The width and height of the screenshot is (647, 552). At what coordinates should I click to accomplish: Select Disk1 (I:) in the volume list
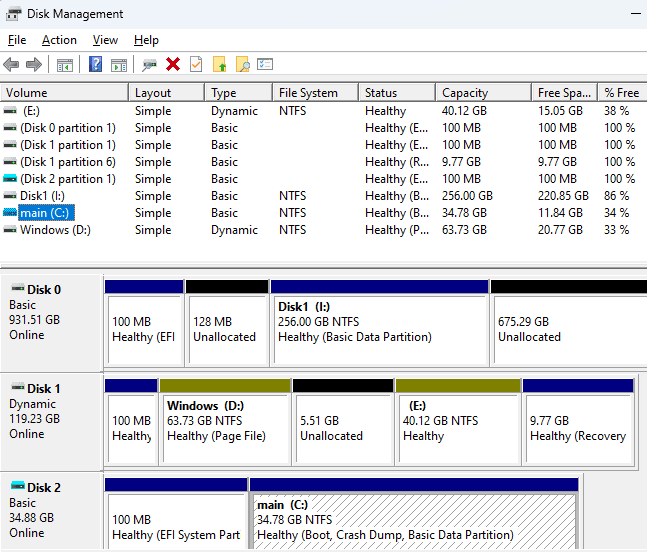click(x=43, y=196)
